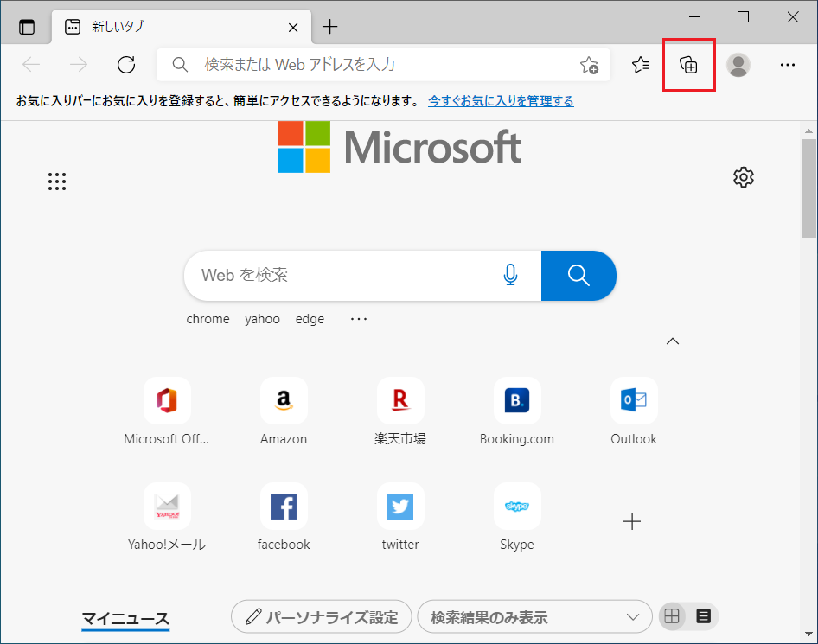Image resolution: width=818 pixels, height=644 pixels.
Task: Switch to list view layout
Action: click(x=703, y=616)
